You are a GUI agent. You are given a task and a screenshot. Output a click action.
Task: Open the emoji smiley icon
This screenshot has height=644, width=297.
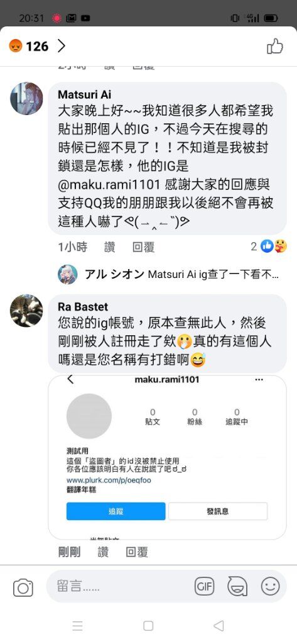271,587
